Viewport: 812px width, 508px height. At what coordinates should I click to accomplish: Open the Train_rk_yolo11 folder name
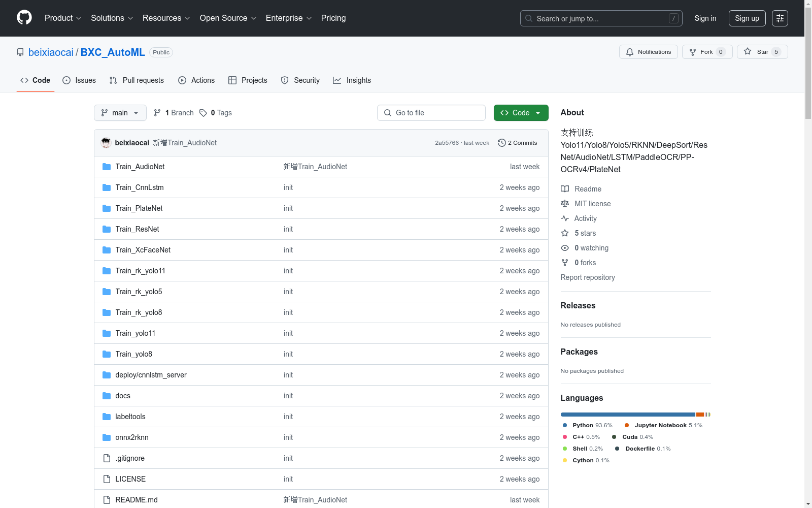(x=140, y=271)
